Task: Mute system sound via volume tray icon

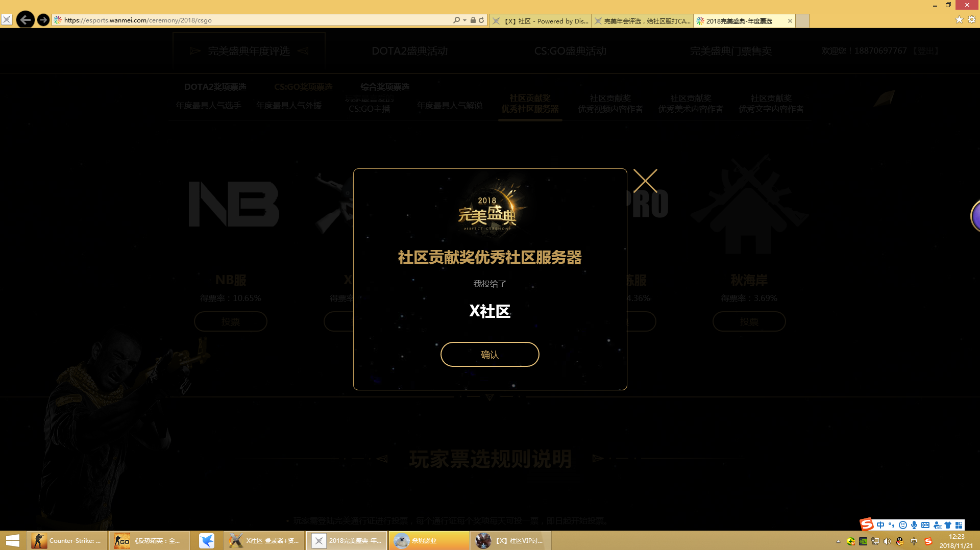Action: 887,541
